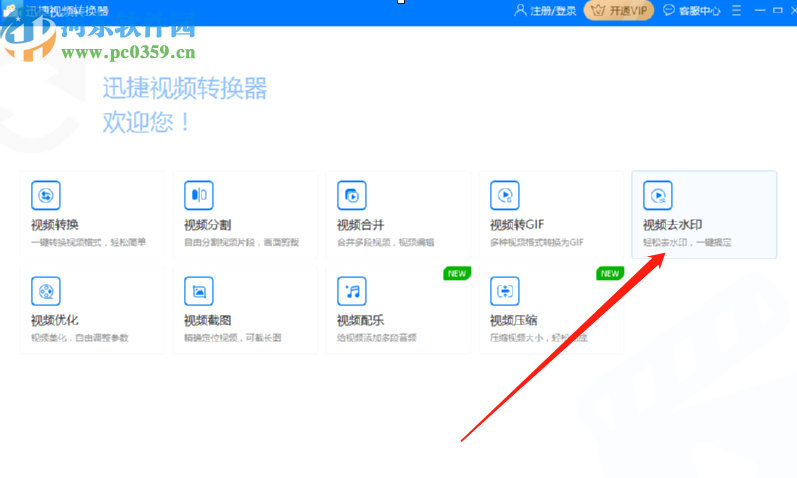Click the 视频去水印 card title
This screenshot has height=478, width=797.
[x=672, y=225]
